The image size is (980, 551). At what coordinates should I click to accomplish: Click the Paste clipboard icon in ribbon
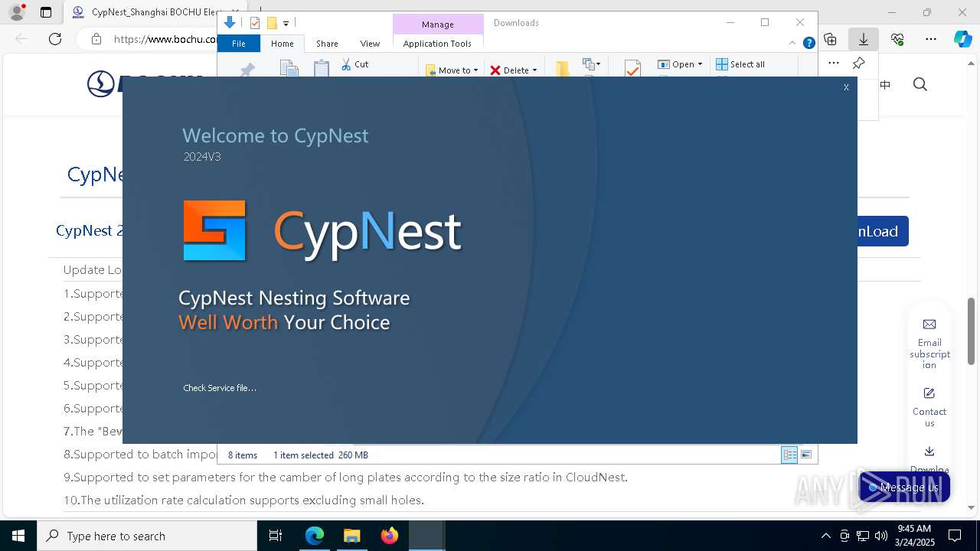click(x=322, y=68)
